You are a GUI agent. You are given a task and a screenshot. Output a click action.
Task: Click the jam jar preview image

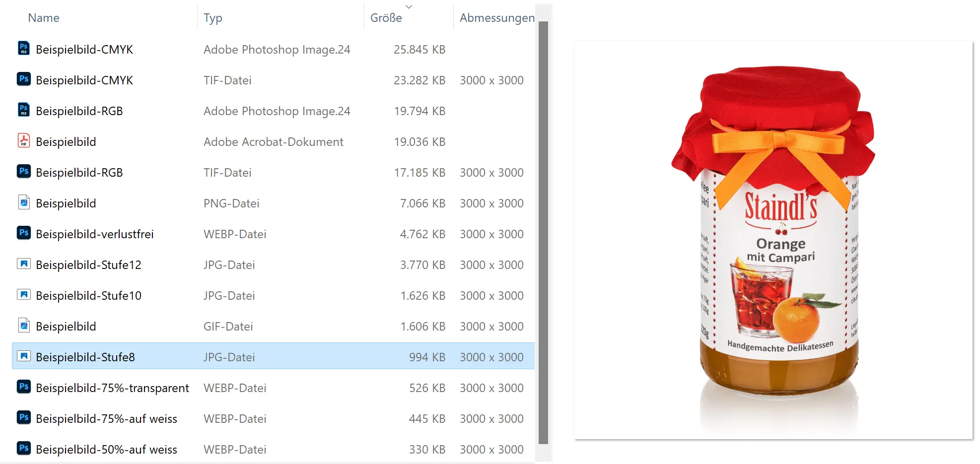(773, 240)
